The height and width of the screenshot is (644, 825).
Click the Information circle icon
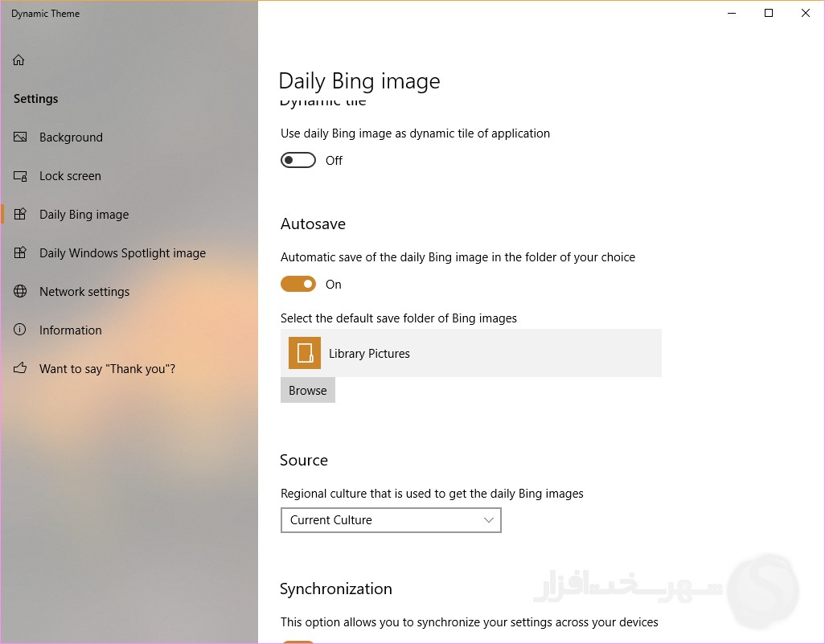[x=21, y=330]
